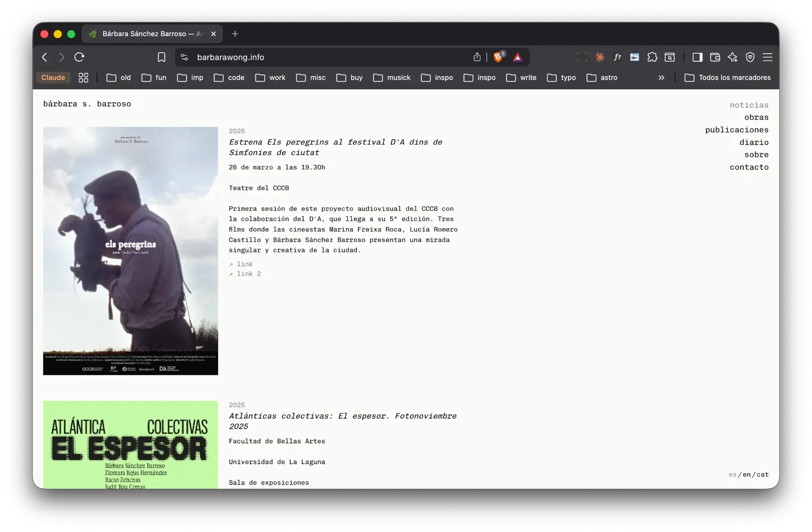Click the window search extension icon
This screenshot has height=532, width=812.
[670, 57]
